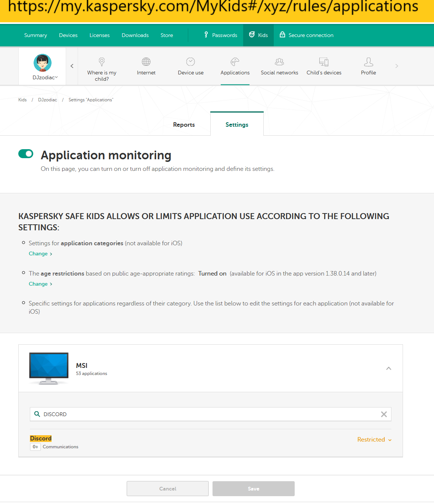
Task: Open Where is my child section
Action: [102, 69]
